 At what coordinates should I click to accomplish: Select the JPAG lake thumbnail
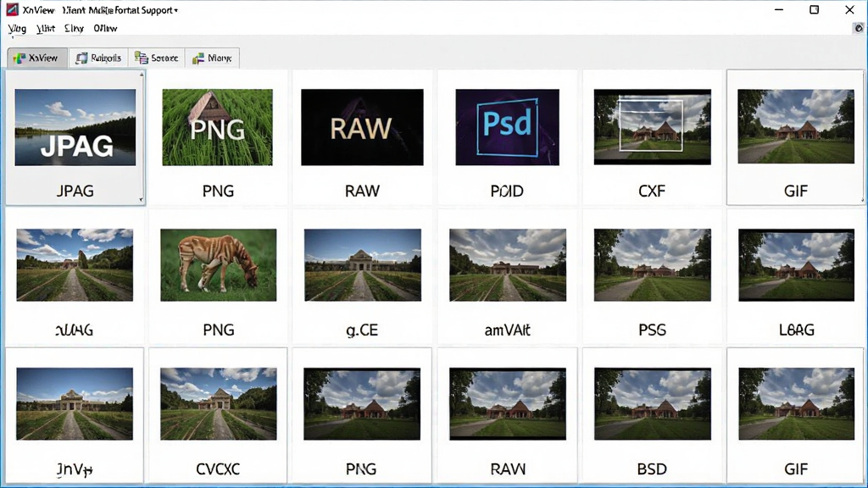75,127
